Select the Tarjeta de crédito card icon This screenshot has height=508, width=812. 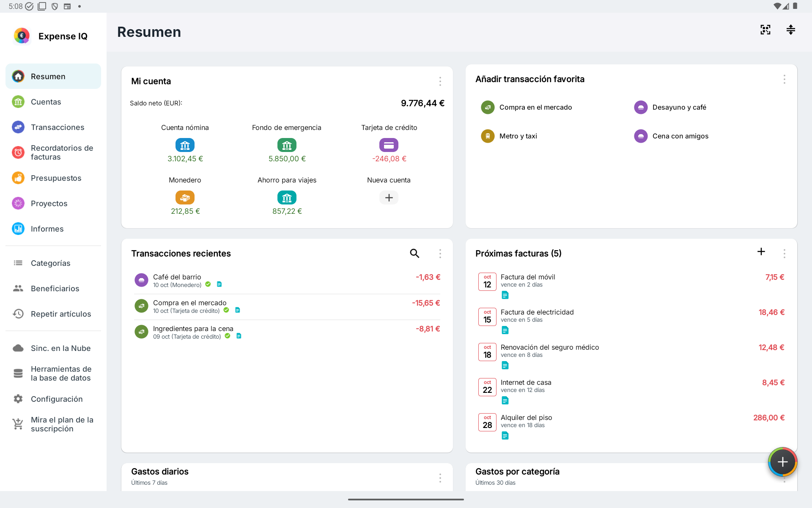tap(389, 145)
